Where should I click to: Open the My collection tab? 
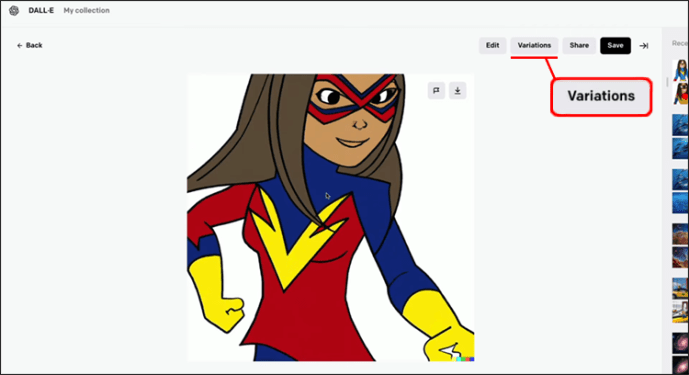coord(87,11)
